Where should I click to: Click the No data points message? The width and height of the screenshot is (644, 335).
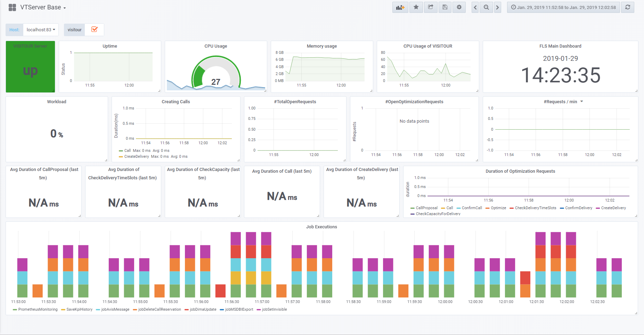point(414,121)
